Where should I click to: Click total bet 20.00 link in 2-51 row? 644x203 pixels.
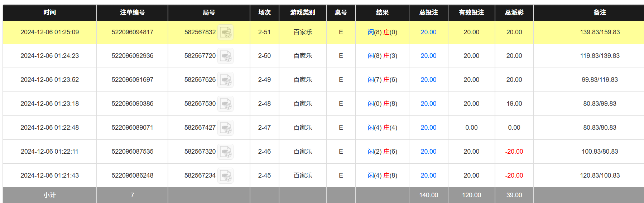[x=428, y=32]
